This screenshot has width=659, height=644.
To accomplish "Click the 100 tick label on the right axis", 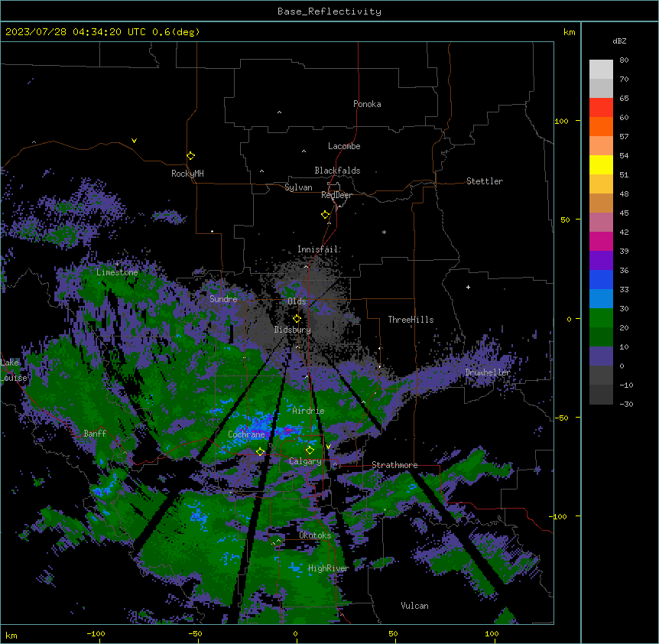I will (x=561, y=121).
